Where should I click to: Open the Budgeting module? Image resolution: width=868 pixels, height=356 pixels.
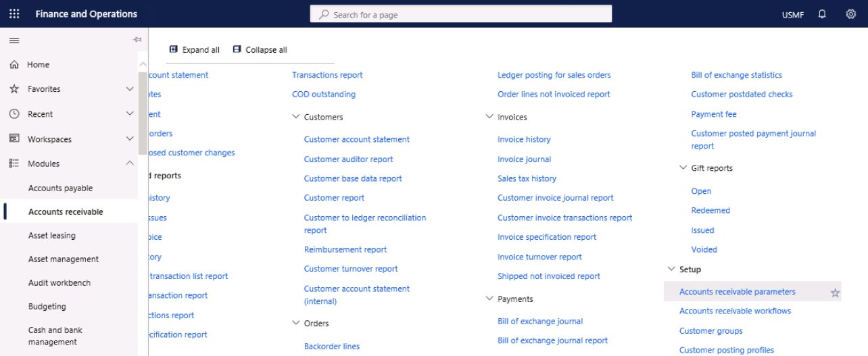47,307
